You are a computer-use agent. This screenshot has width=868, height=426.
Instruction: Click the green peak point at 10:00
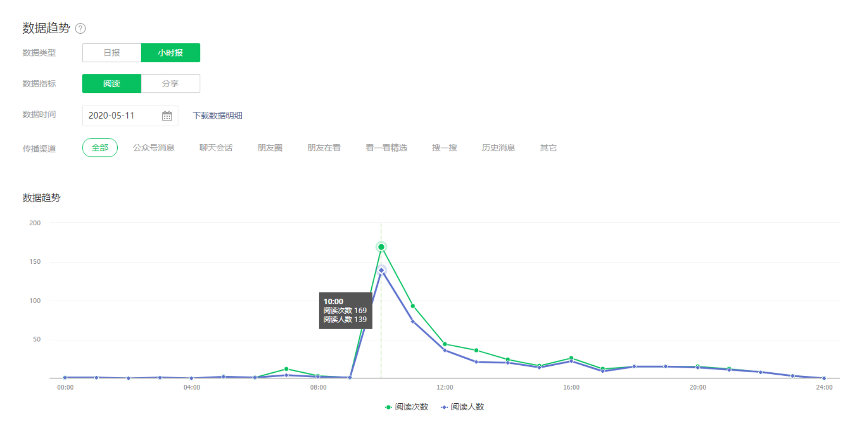381,247
